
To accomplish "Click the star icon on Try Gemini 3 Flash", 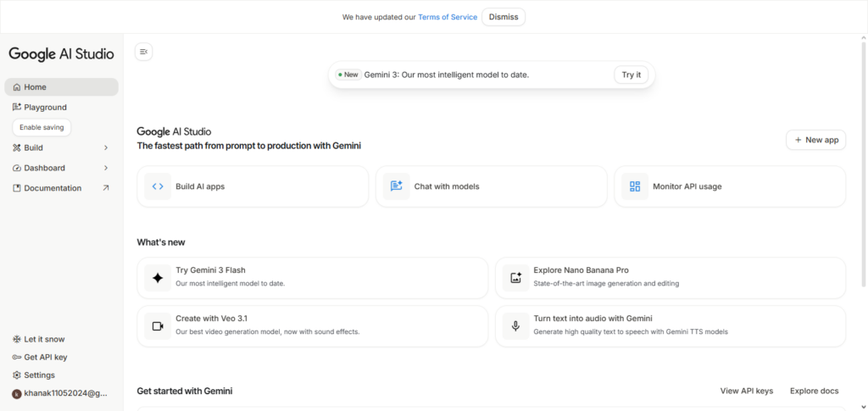I will coord(158,278).
